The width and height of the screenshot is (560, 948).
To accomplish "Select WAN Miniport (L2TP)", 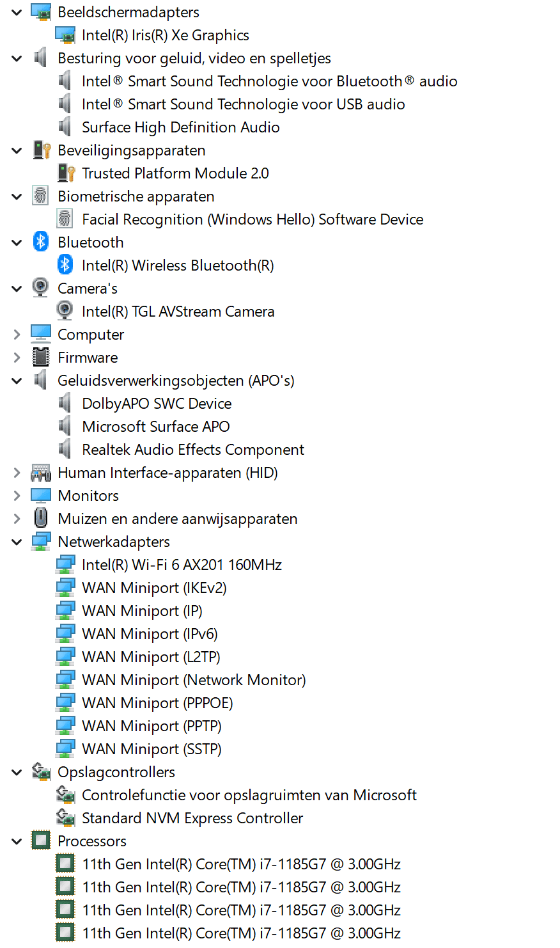I will click(151, 657).
